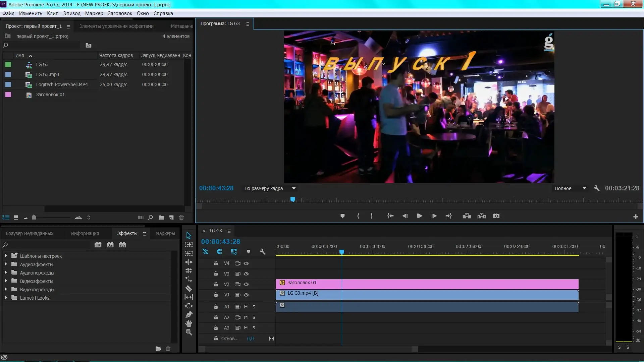Viewport: 644px width, 362px height.
Task: Open timeline display settings wrench
Action: [263, 251]
